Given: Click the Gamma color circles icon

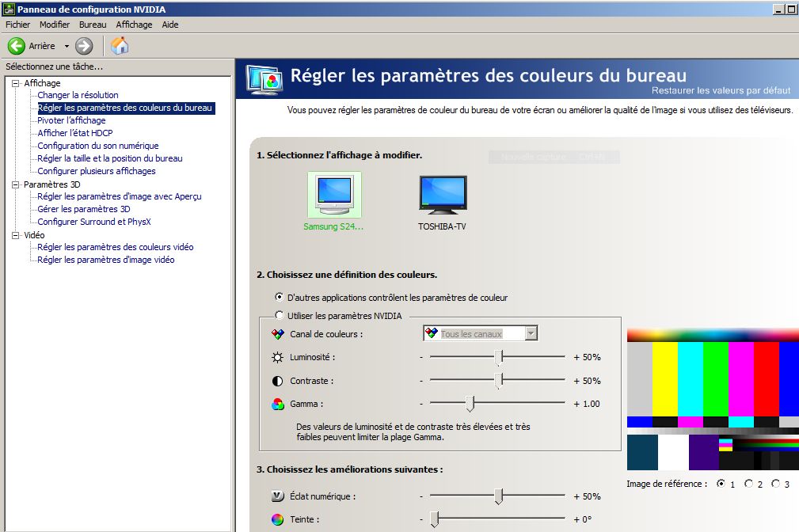Looking at the screenshot, I should (x=278, y=404).
